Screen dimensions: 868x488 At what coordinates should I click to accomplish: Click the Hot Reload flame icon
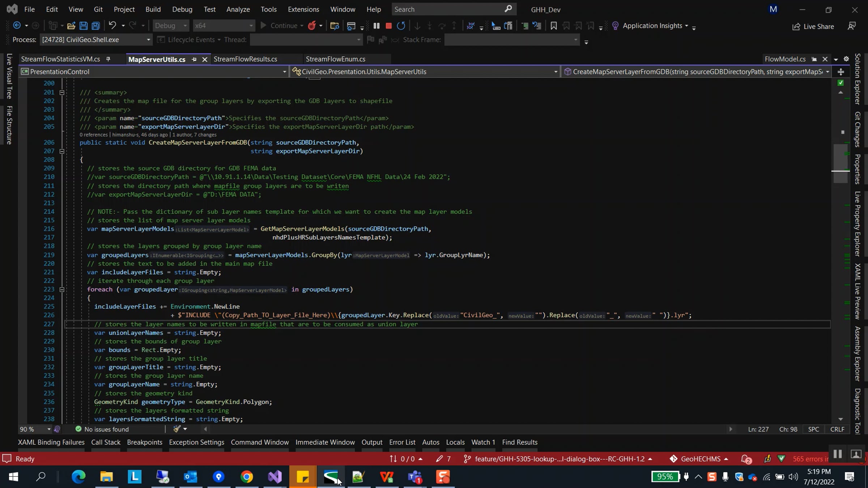coord(312,26)
